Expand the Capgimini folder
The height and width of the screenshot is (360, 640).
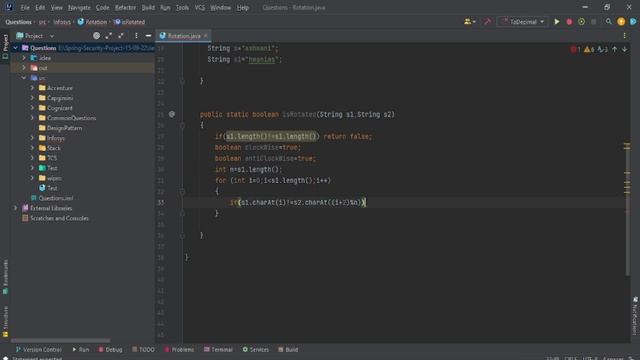32,98
